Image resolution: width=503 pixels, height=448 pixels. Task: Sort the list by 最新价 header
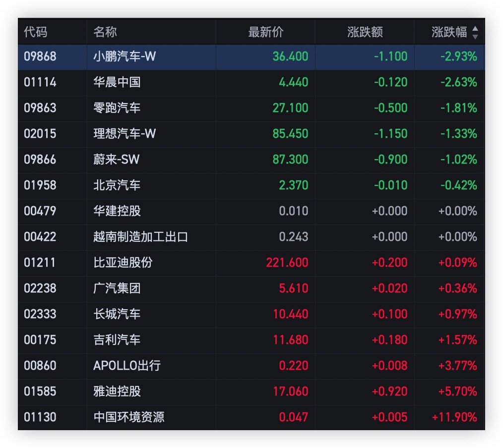[265, 33]
